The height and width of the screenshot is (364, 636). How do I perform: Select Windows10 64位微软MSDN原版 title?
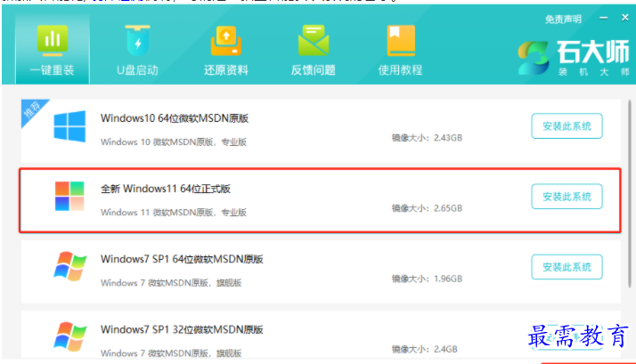(x=175, y=118)
